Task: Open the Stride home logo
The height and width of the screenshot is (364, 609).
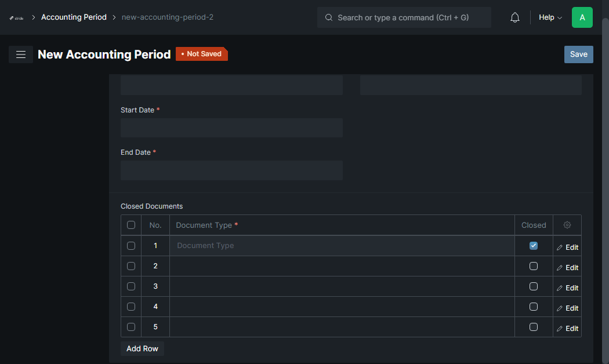Action: pyautogui.click(x=16, y=18)
